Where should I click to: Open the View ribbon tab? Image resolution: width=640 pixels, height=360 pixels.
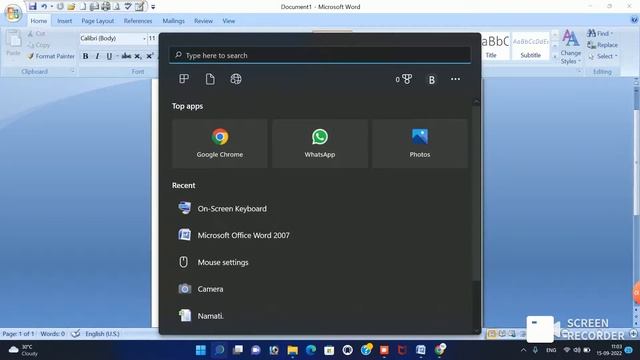tap(229, 21)
